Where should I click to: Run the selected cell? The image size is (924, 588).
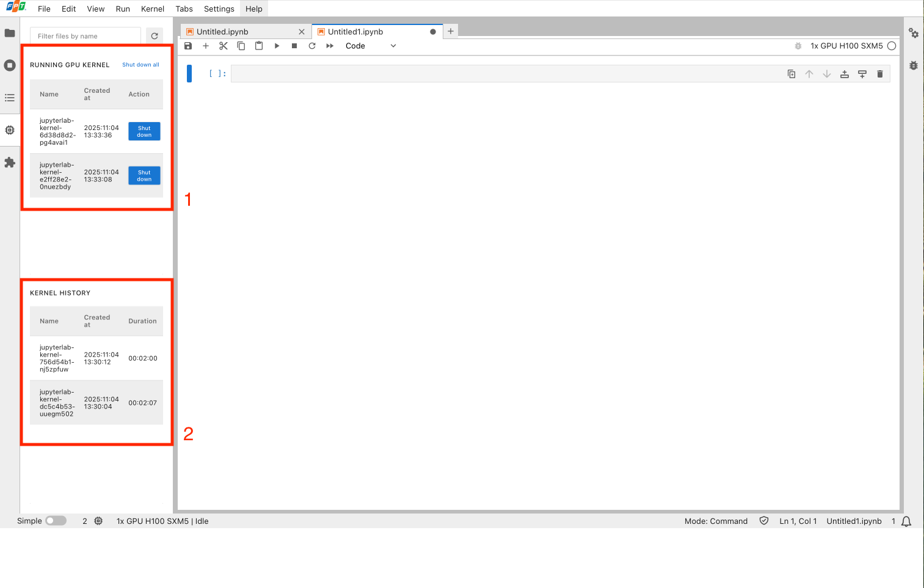tap(277, 46)
